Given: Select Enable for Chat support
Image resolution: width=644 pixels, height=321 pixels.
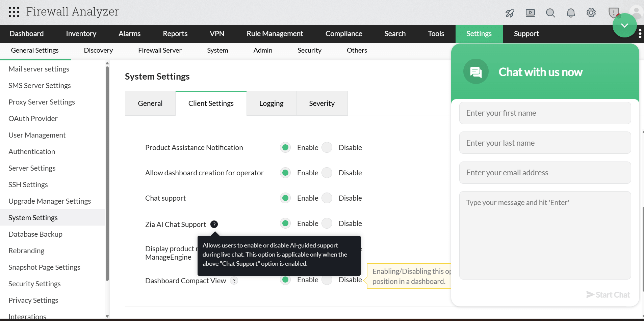Looking at the screenshot, I should point(285,198).
